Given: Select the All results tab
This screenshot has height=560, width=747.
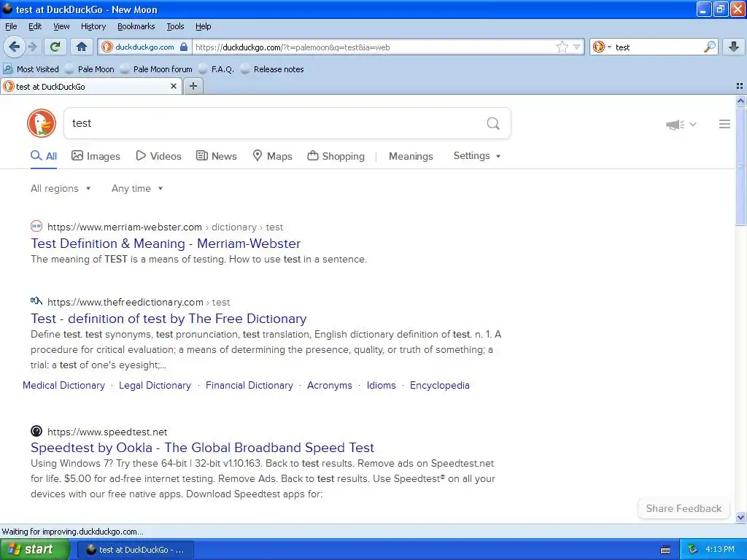Looking at the screenshot, I should coord(44,156).
